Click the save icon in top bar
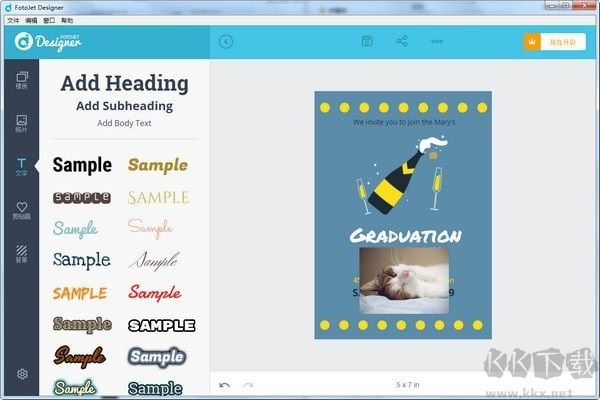 [x=367, y=41]
